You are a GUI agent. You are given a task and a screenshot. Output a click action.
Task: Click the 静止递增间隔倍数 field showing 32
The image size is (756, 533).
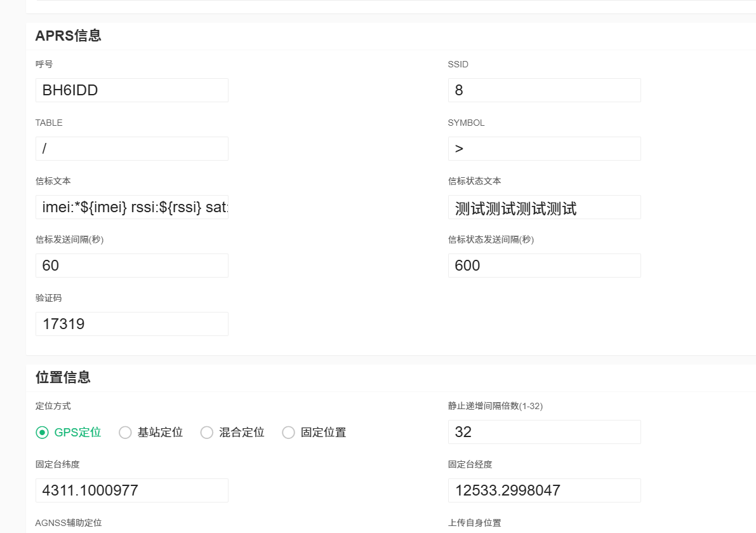point(543,432)
